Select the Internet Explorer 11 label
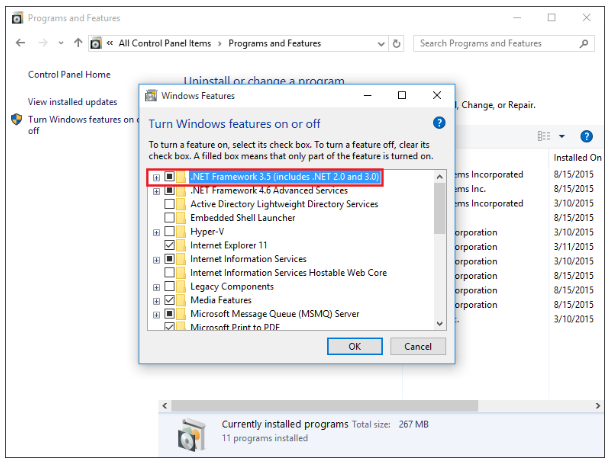Screen dimensions: 615x467 229,245
